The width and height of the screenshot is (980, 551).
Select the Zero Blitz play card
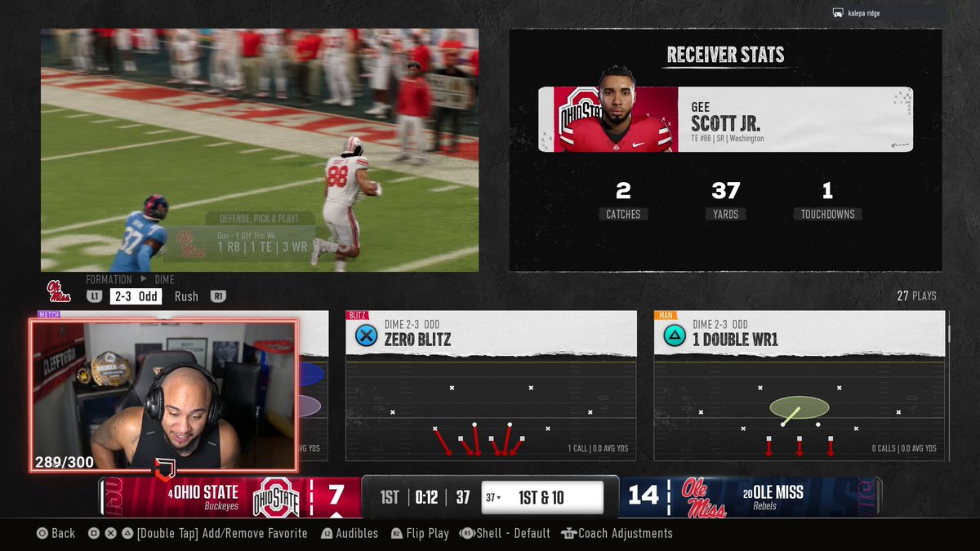pyautogui.click(x=491, y=385)
